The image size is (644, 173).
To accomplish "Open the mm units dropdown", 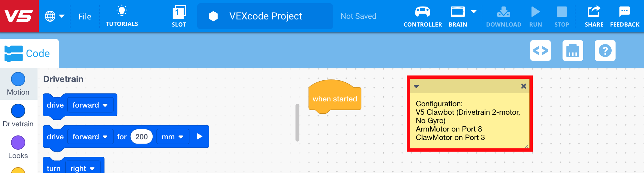I will (x=173, y=137).
